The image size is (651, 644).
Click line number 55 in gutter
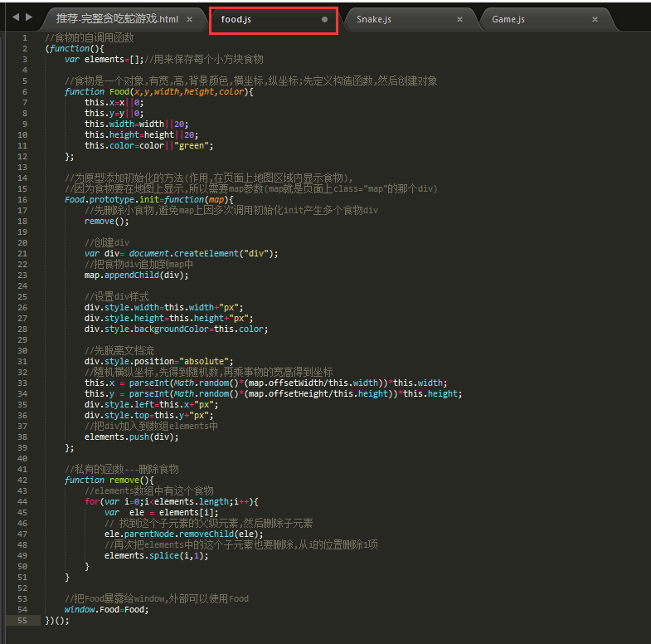click(x=22, y=620)
